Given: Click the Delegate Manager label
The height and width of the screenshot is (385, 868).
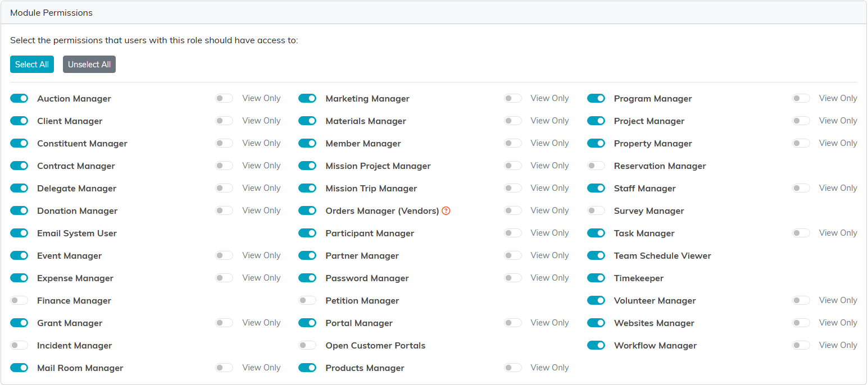Looking at the screenshot, I should click(x=77, y=189).
